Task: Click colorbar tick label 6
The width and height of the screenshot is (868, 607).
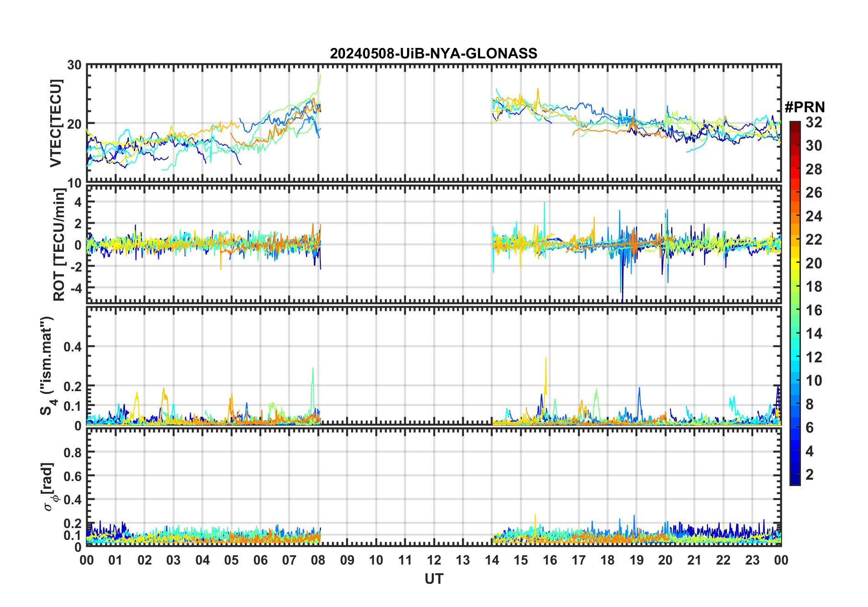Action: point(810,428)
